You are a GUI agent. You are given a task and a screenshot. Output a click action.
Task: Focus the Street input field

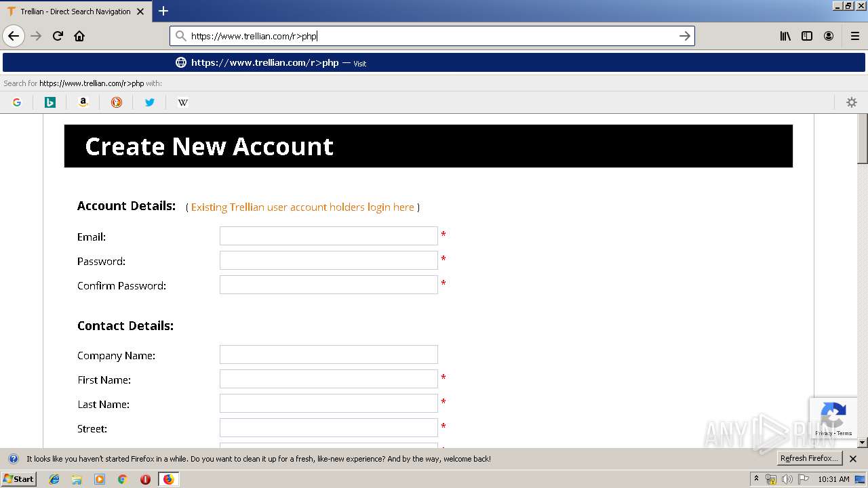pyautogui.click(x=329, y=428)
